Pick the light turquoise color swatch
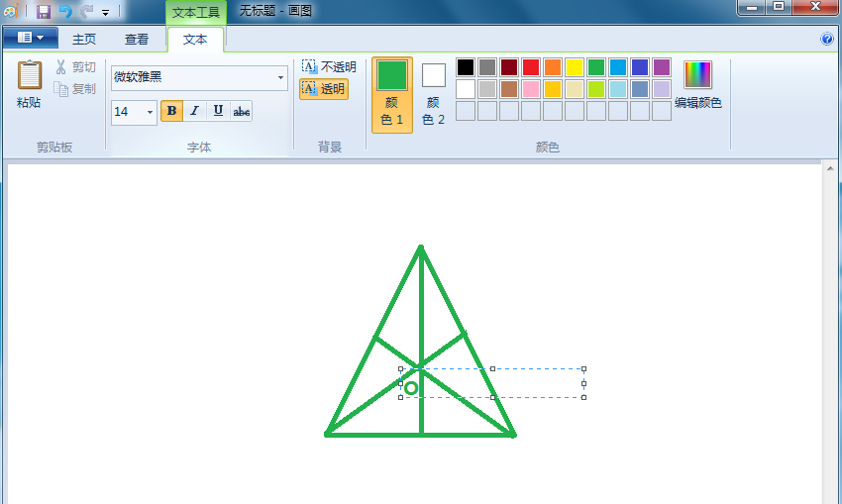This screenshot has width=842, height=504. [618, 89]
